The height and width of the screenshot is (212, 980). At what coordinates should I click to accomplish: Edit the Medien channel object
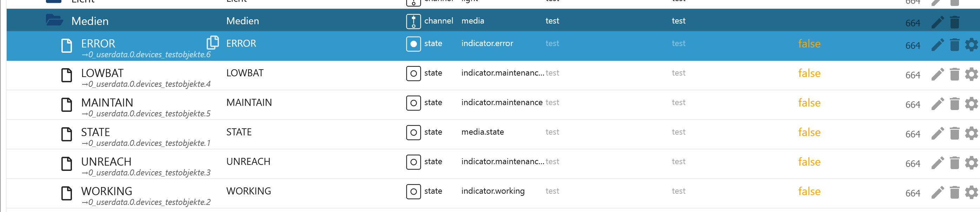pyautogui.click(x=938, y=22)
